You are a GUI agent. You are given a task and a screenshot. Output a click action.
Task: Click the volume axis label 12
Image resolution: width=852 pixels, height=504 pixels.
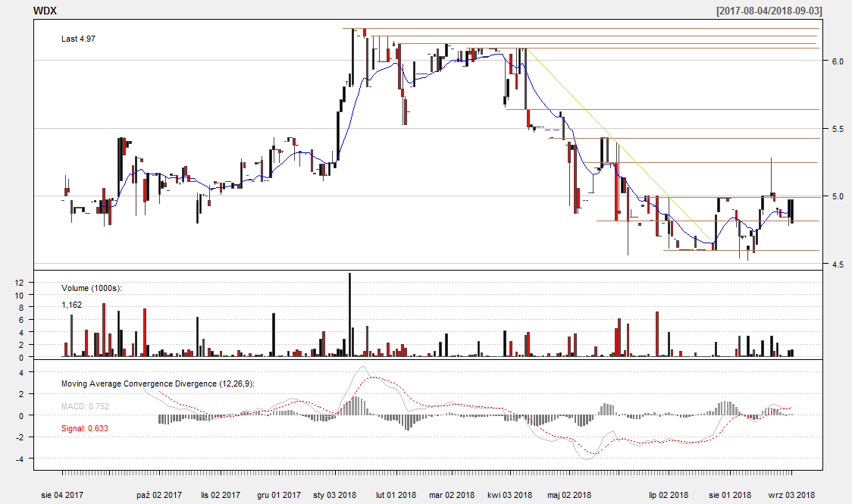(20, 283)
